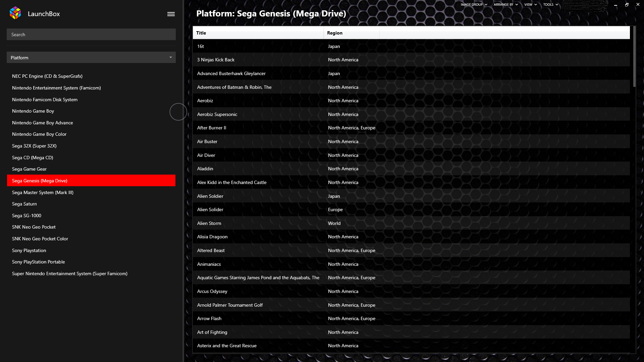Image resolution: width=644 pixels, height=362 pixels.
Task: Sort list by Region column header
Action: (351, 33)
